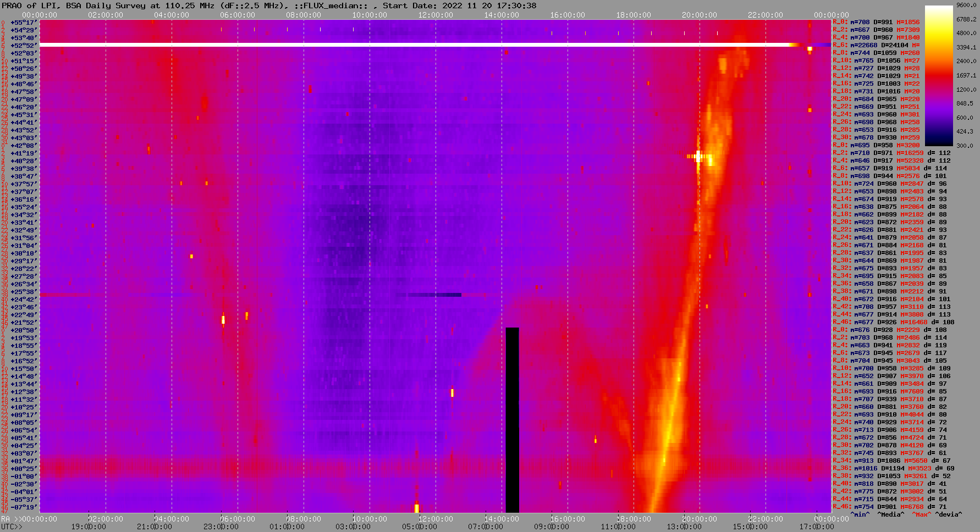The height and width of the screenshot is (532, 980).
Task: Click the '9600.0' color scale value
Action: point(966,5)
